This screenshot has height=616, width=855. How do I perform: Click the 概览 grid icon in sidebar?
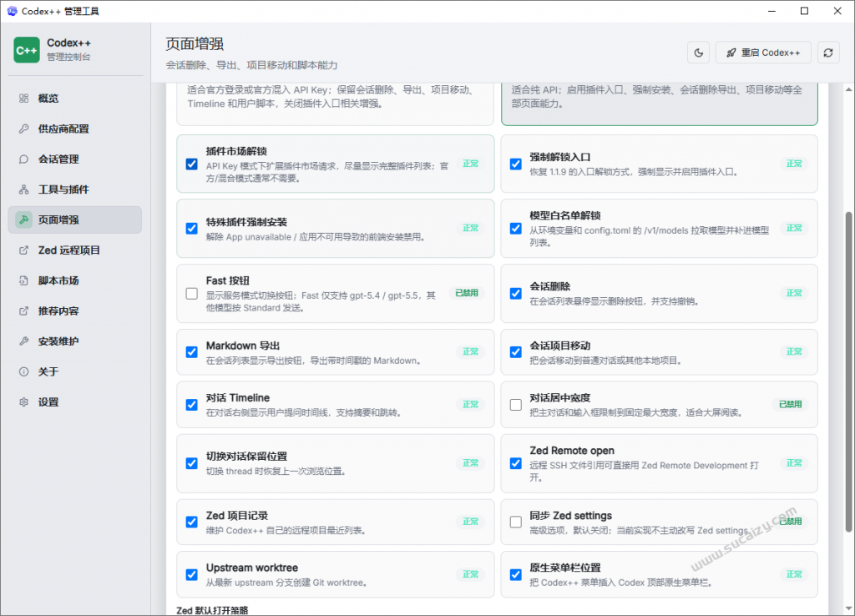pyautogui.click(x=23, y=98)
